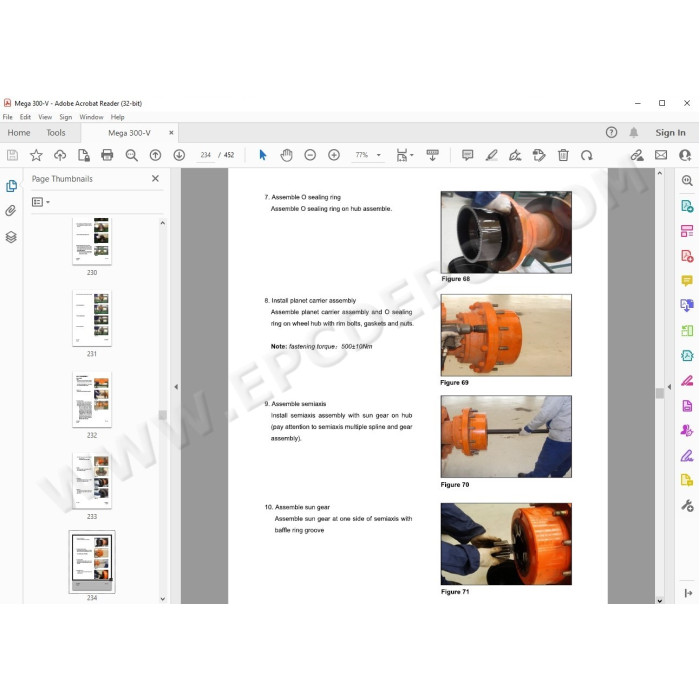Image resolution: width=700 pixels, height=700 pixels.
Task: Open the Window menu
Action: tap(91, 117)
